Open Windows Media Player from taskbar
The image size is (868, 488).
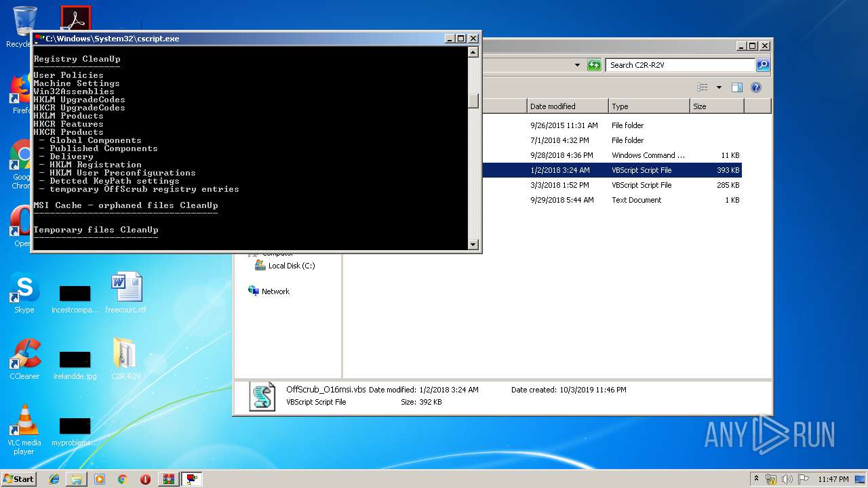pos(100,479)
